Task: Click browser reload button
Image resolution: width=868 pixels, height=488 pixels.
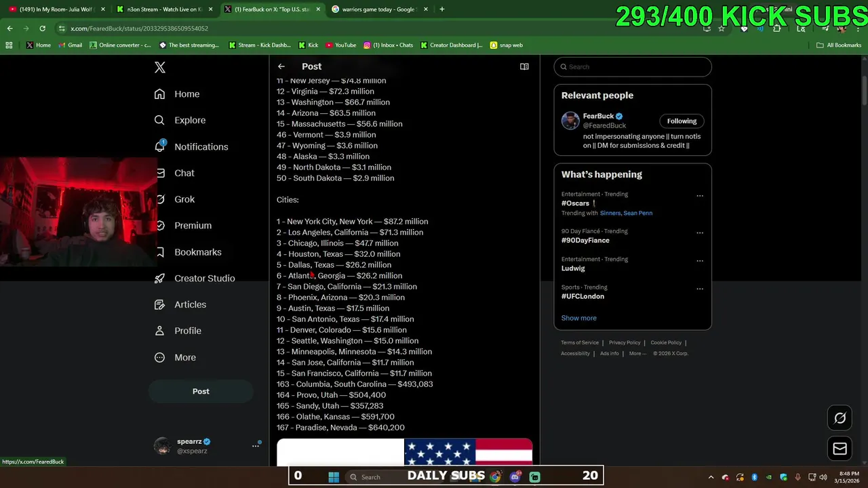Action: (42, 28)
